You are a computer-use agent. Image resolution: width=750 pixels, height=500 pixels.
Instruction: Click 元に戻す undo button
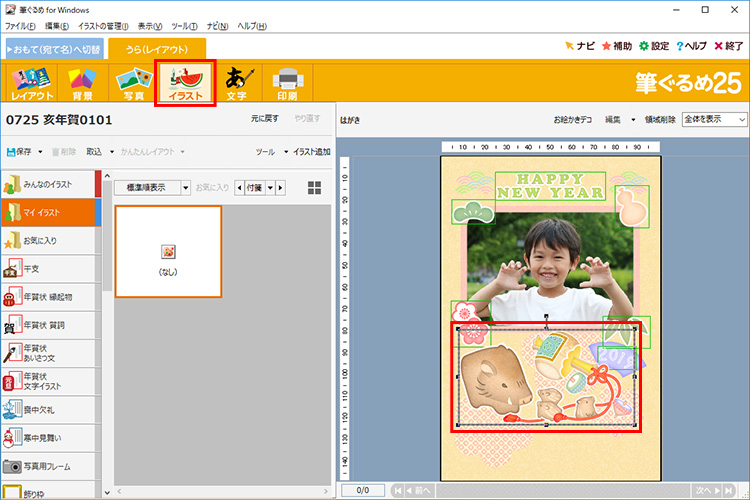tap(263, 119)
